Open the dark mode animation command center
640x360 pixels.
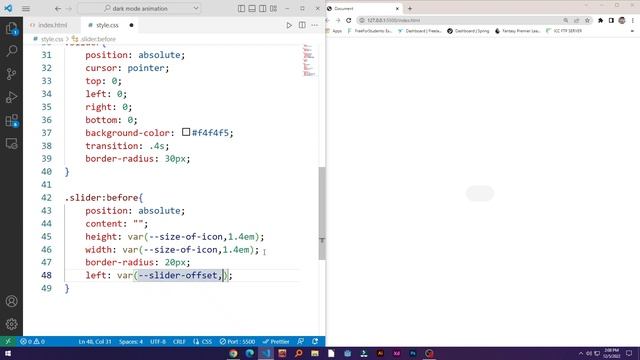coord(139,9)
